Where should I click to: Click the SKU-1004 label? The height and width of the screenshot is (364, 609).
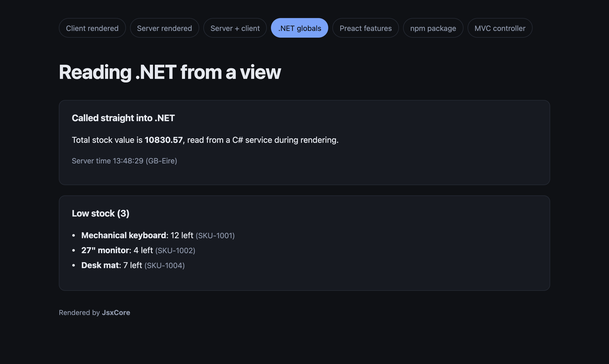pyautogui.click(x=165, y=266)
